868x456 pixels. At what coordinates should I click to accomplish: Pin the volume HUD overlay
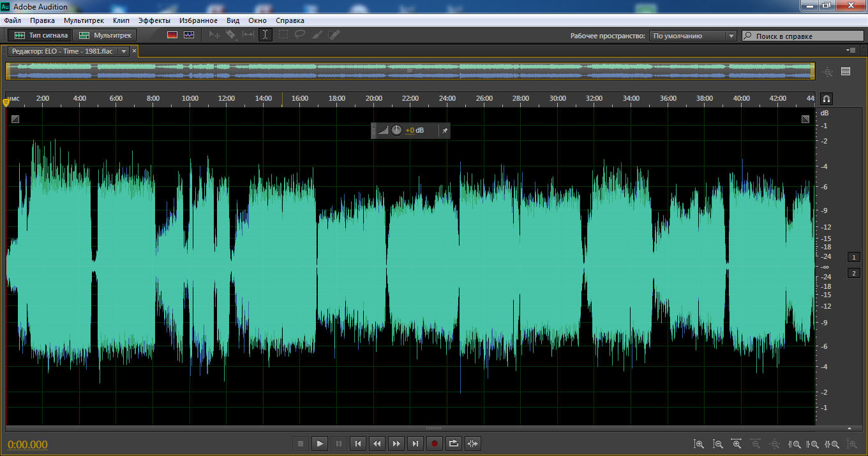(x=445, y=130)
